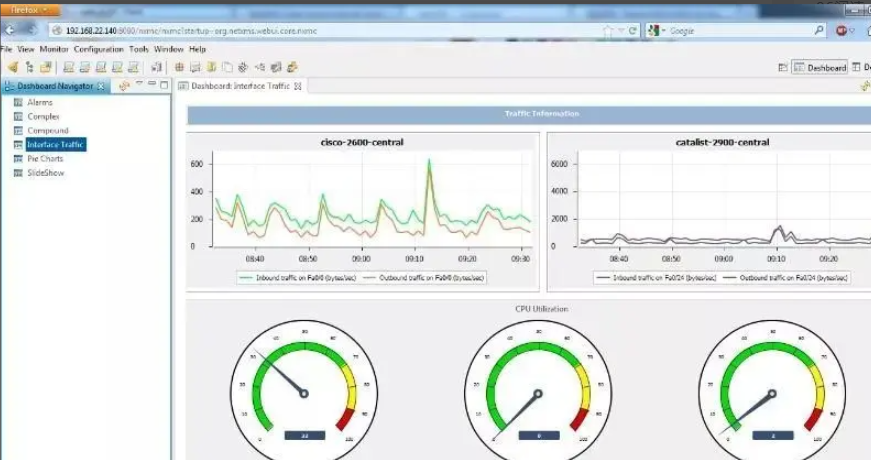This screenshot has width=871, height=460.
Task: Bookmark page with the star icon
Action: 608,31
